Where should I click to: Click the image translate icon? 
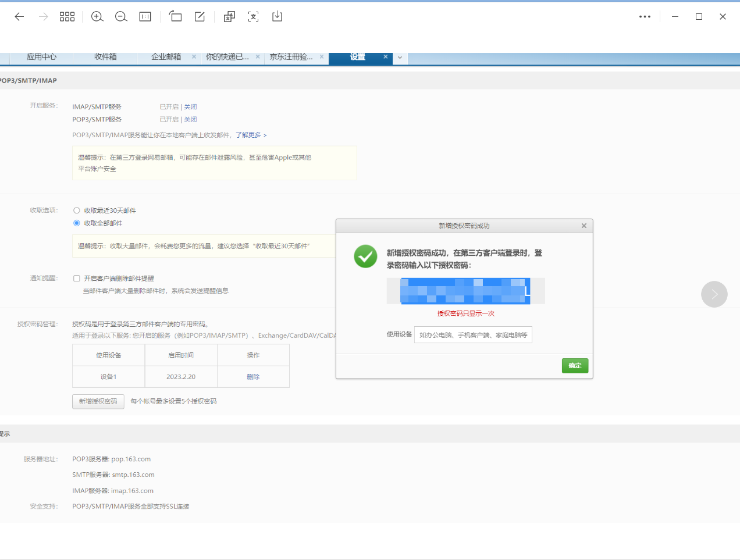pyautogui.click(x=229, y=16)
